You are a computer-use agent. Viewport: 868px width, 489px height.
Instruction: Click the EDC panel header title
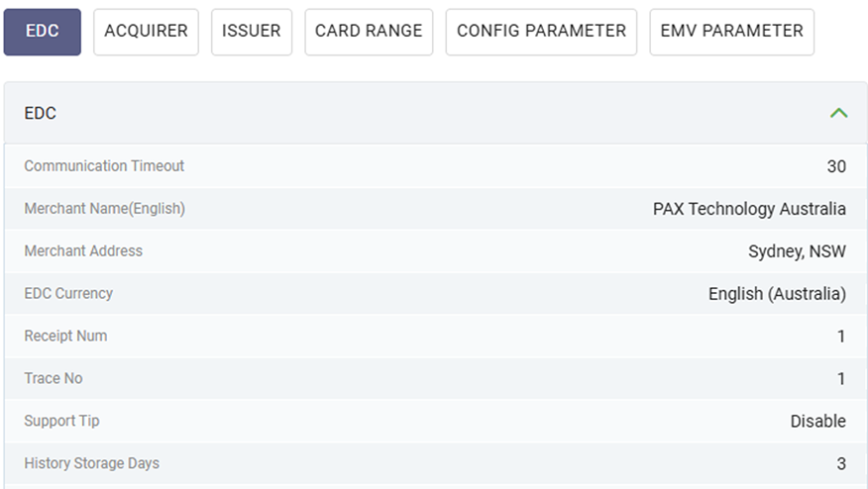tap(41, 113)
